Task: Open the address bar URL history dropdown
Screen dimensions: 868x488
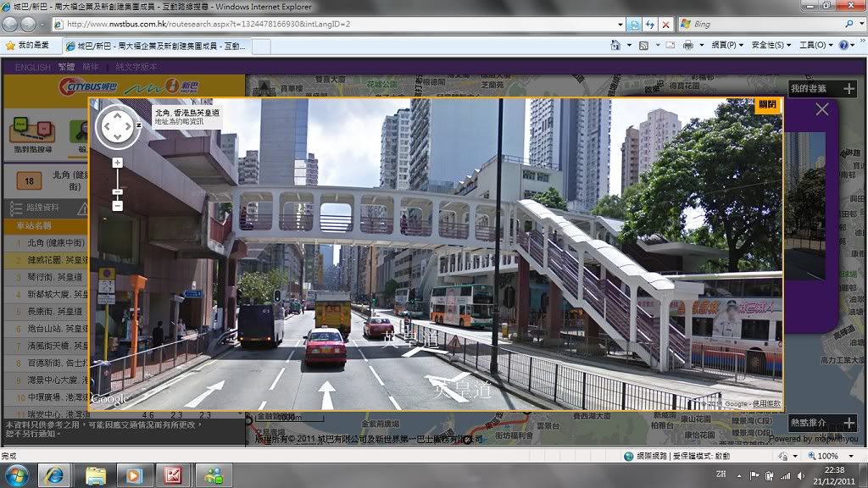Action: pos(620,25)
